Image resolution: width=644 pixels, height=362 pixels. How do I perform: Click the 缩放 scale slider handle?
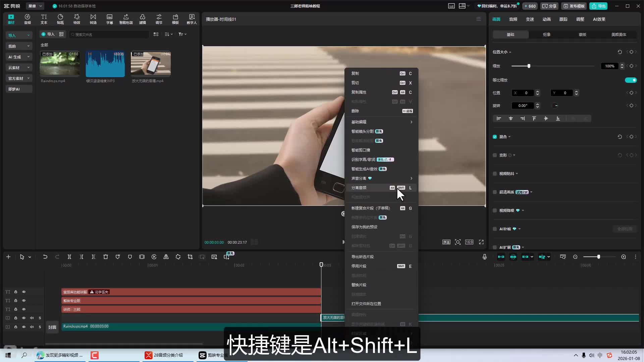click(529, 66)
